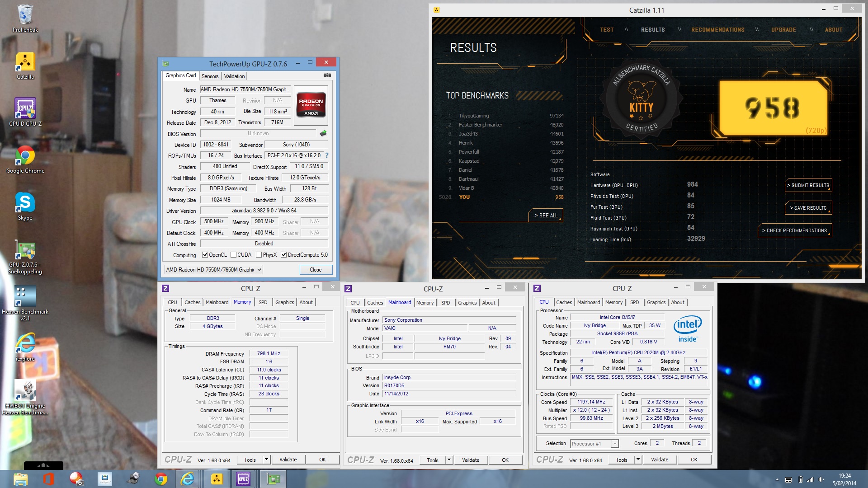Switch to CPU-Z via the taskbar icon

click(x=243, y=479)
